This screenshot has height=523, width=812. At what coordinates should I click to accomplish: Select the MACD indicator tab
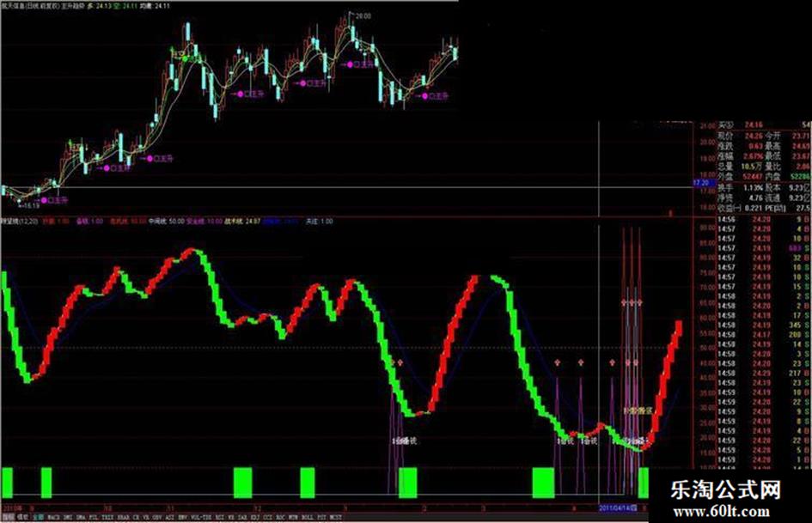(x=53, y=517)
